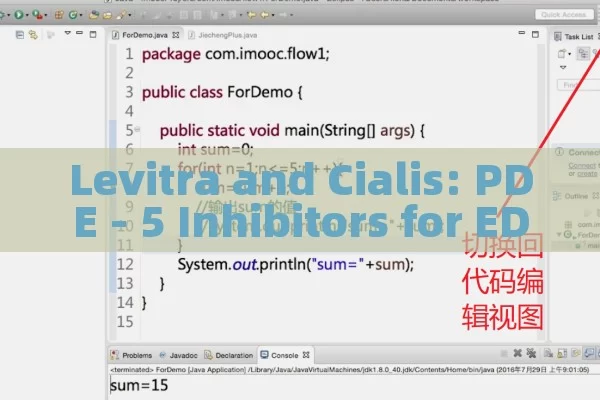Click the terminated ForDemo launch description

tap(349, 370)
